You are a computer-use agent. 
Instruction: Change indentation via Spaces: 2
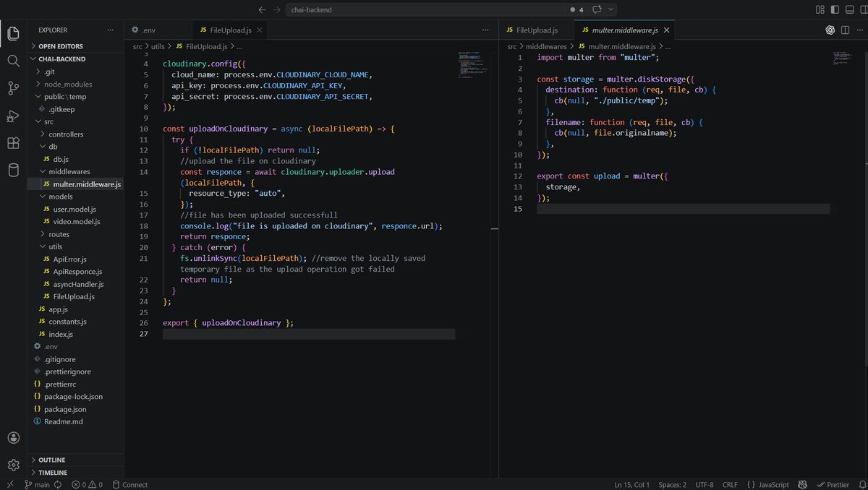click(x=673, y=484)
